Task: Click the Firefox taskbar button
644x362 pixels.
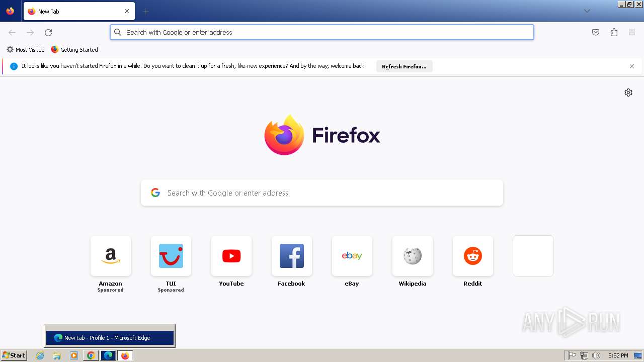Action: tap(125, 355)
